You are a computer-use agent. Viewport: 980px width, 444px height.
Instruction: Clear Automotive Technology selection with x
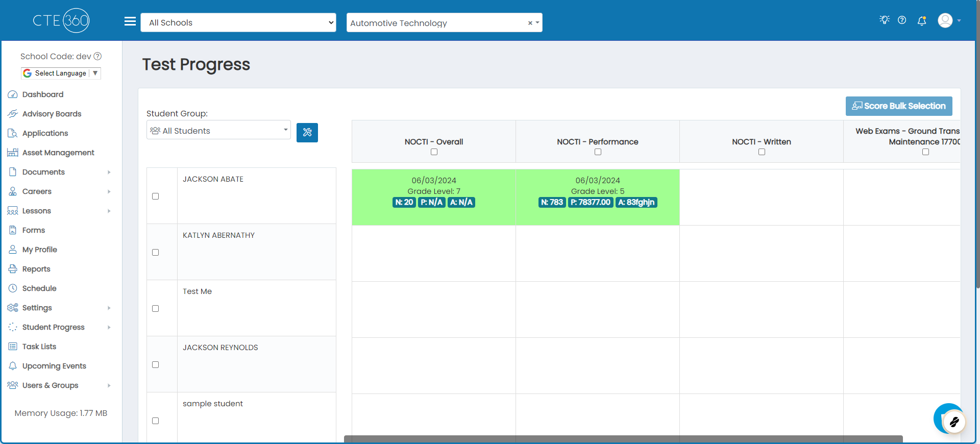[x=530, y=23]
